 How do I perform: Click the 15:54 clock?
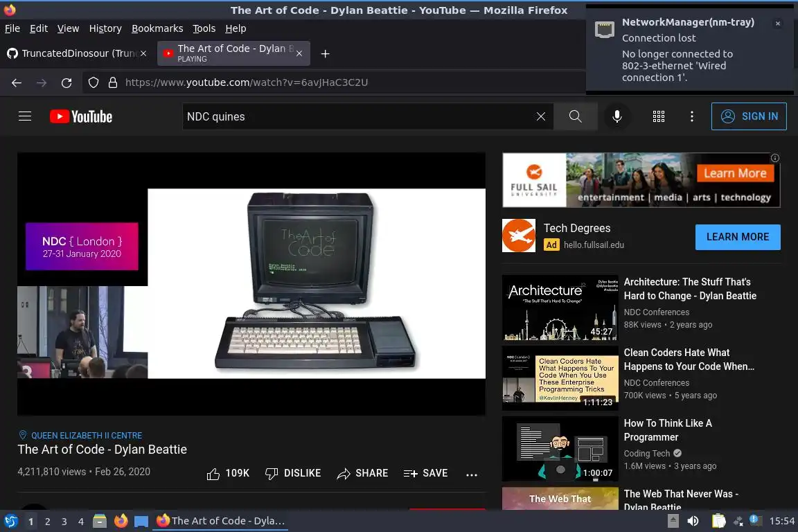tap(781, 521)
